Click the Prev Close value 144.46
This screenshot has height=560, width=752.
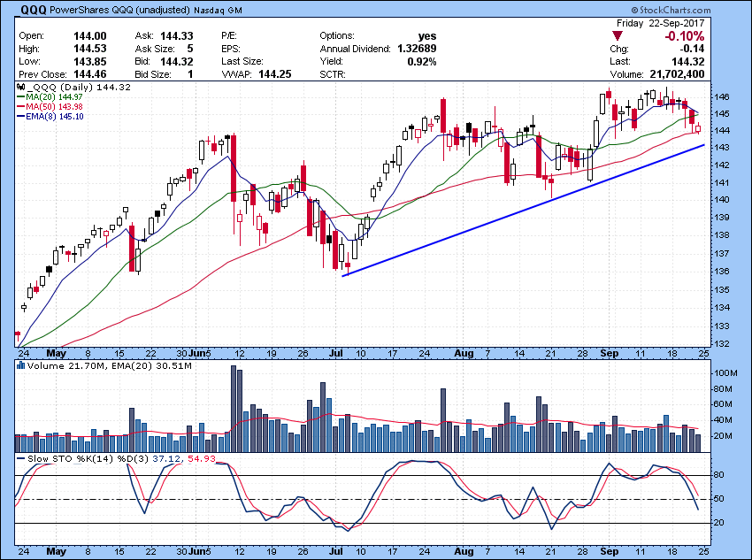click(x=89, y=74)
